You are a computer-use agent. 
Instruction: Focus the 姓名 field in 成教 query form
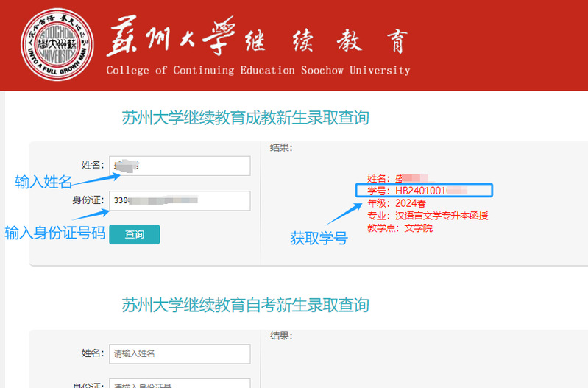point(179,166)
